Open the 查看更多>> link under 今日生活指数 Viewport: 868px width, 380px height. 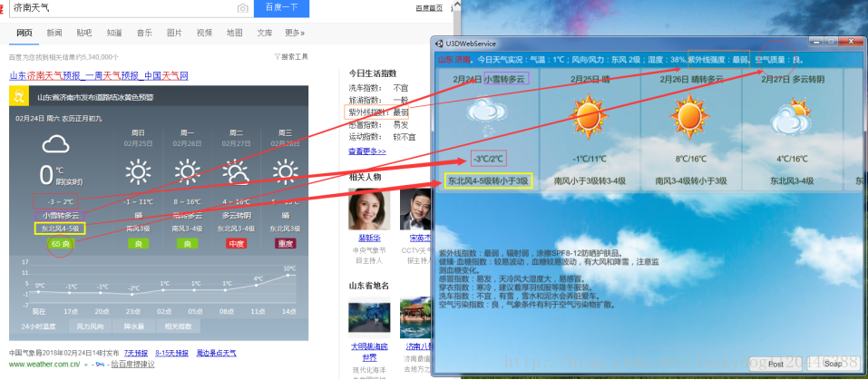(367, 151)
